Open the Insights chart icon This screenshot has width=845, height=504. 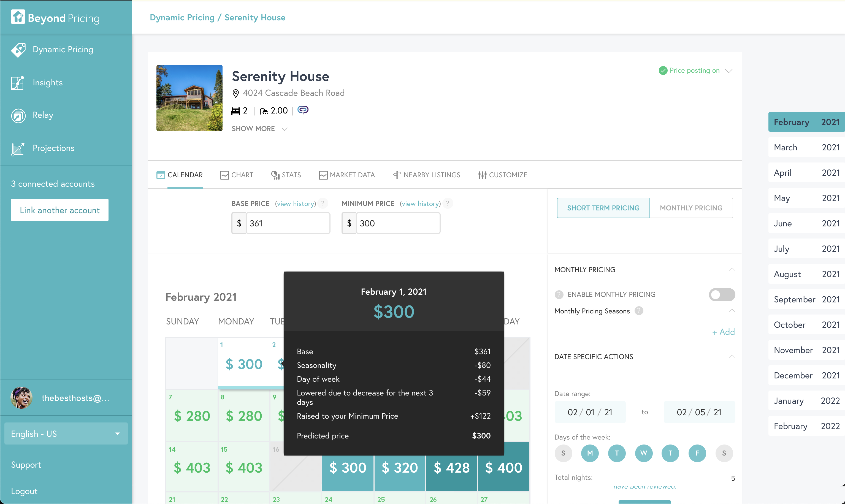[17, 83]
